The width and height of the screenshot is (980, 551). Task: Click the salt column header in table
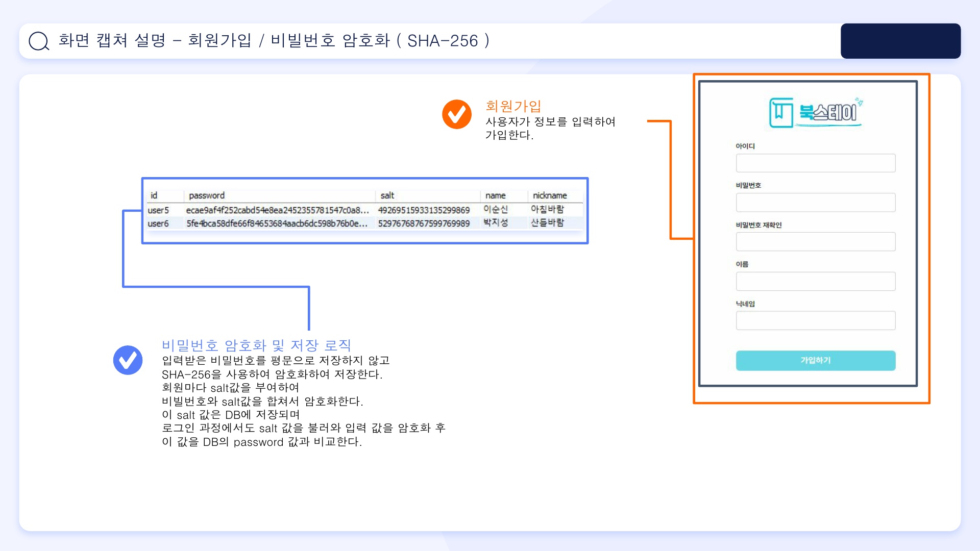click(387, 195)
